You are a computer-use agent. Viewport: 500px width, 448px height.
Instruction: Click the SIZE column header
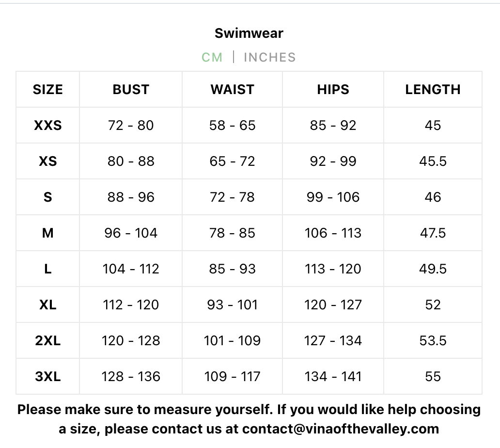point(48,90)
